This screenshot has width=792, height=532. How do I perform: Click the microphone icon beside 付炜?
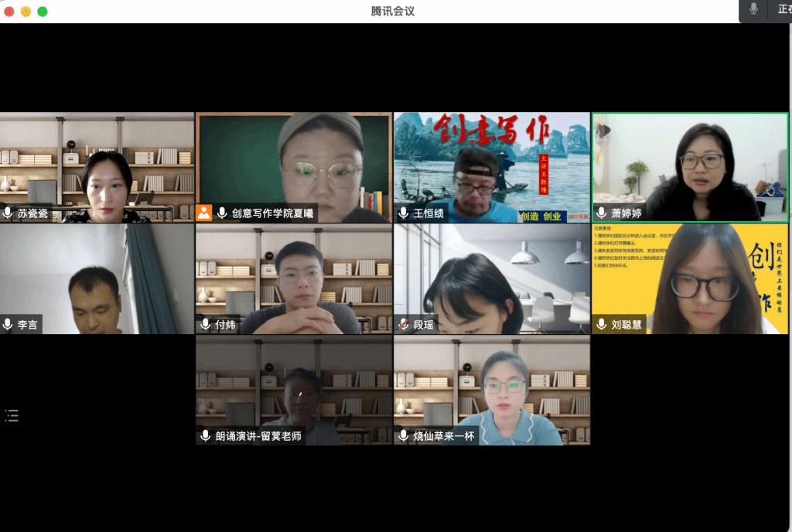[x=206, y=324]
